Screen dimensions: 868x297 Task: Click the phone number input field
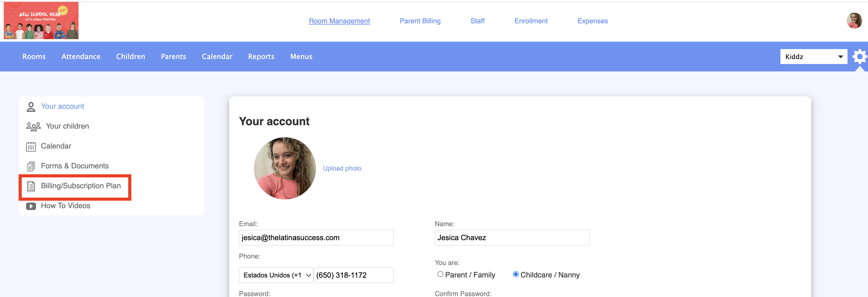click(x=354, y=275)
